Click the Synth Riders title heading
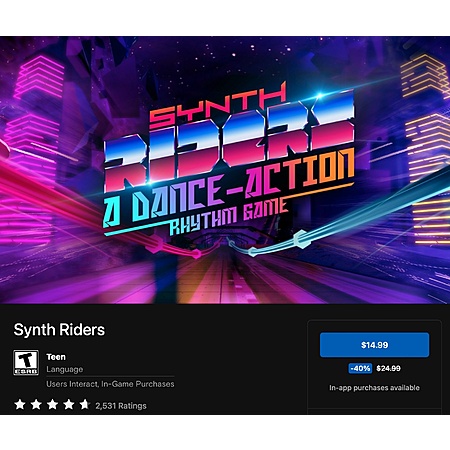450x450 pixels. point(59,330)
